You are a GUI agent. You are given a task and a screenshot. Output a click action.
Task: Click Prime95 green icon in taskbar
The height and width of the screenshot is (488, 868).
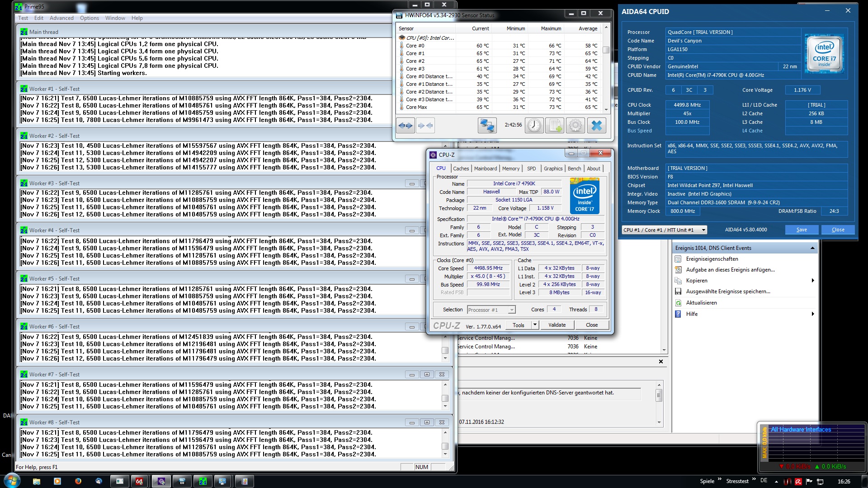coord(203,481)
